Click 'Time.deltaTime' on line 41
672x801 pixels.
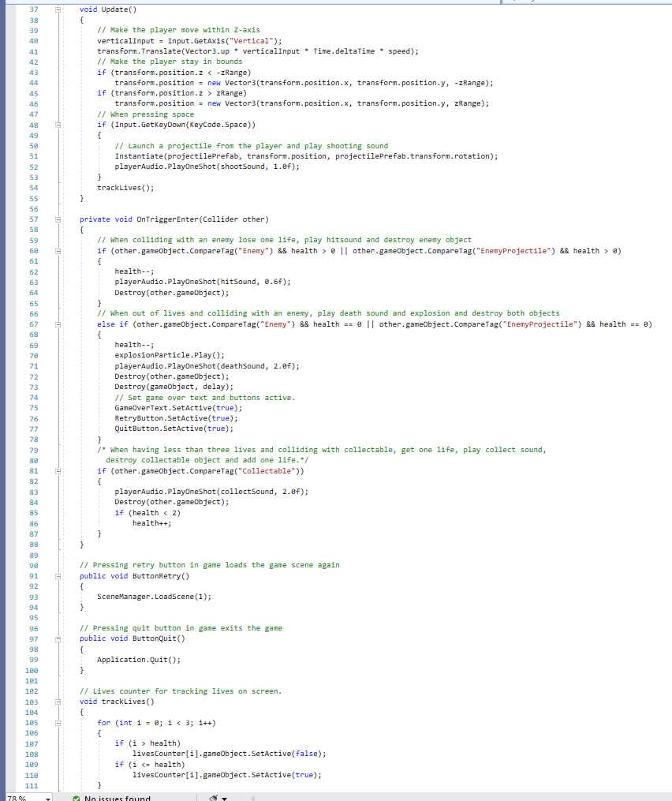[344, 51]
